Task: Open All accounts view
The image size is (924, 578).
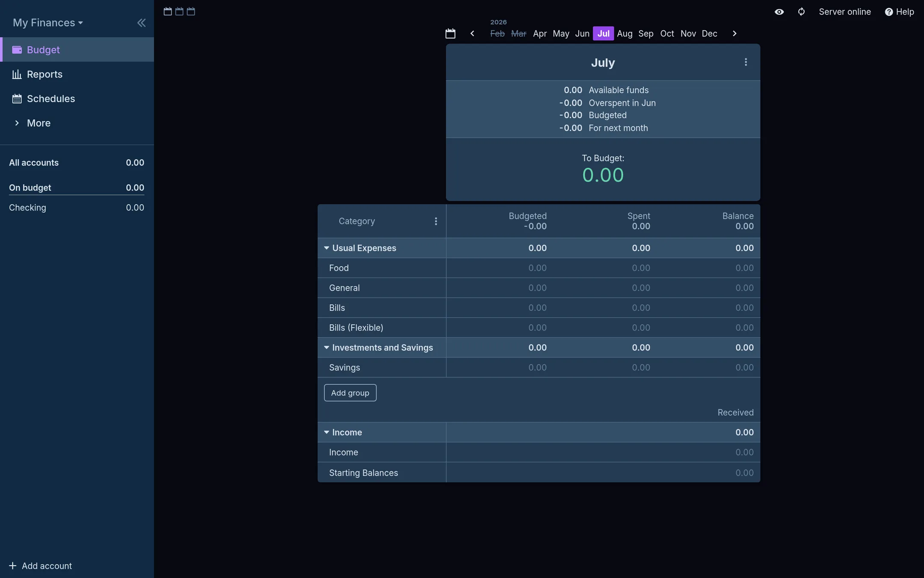Action: coord(77,163)
